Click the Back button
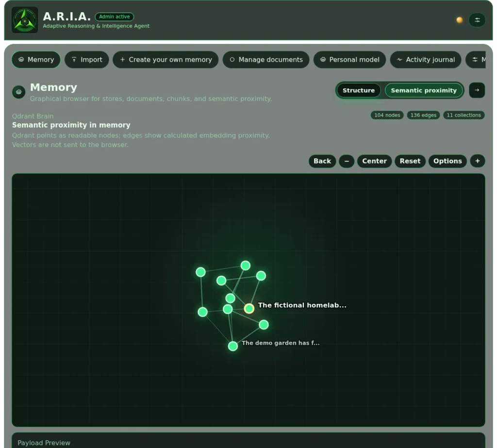The image size is (497, 448). coord(322,161)
